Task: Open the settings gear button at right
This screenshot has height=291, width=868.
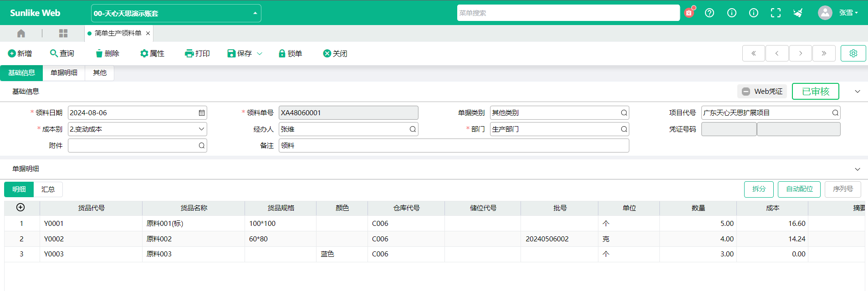Action: click(853, 53)
